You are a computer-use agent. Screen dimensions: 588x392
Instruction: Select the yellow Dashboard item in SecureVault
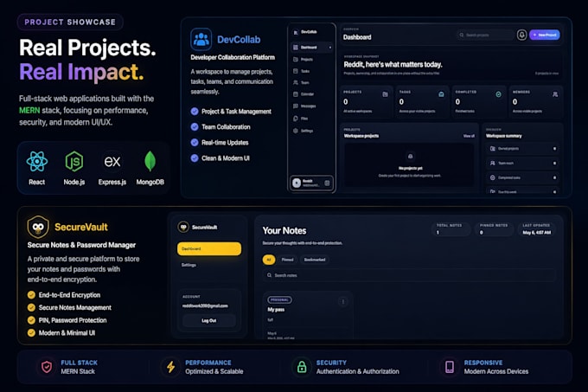tap(209, 248)
